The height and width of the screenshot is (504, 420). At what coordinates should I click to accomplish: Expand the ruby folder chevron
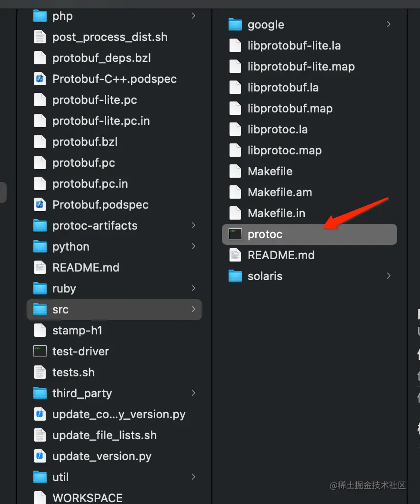(x=193, y=288)
